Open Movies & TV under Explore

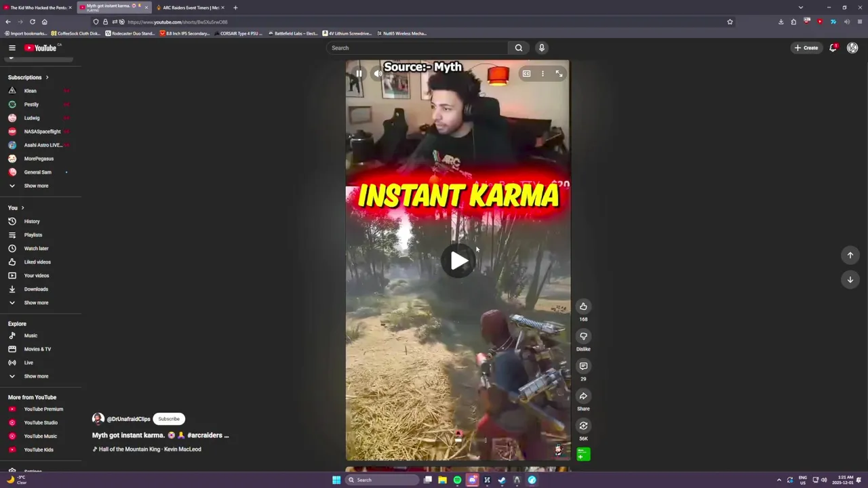pos(37,349)
